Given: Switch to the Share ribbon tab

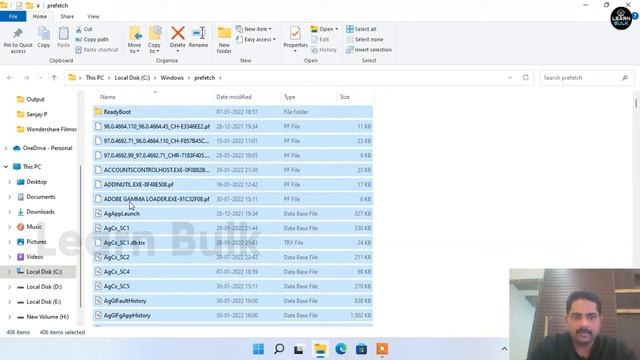Looking at the screenshot, I should pyautogui.click(x=67, y=16).
